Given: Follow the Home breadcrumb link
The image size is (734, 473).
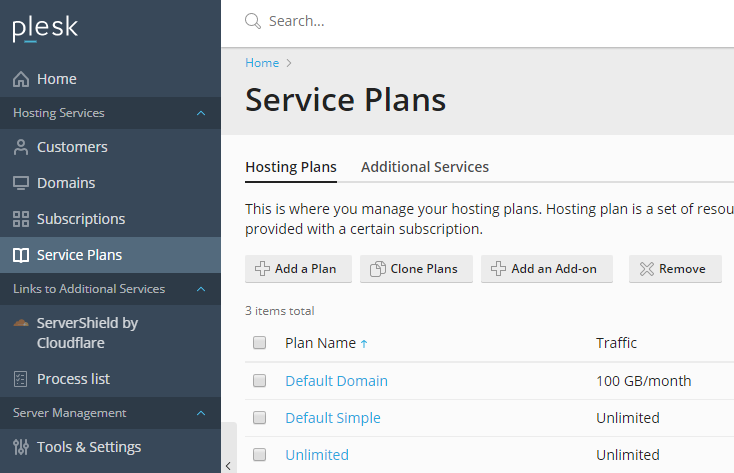Looking at the screenshot, I should coord(262,63).
